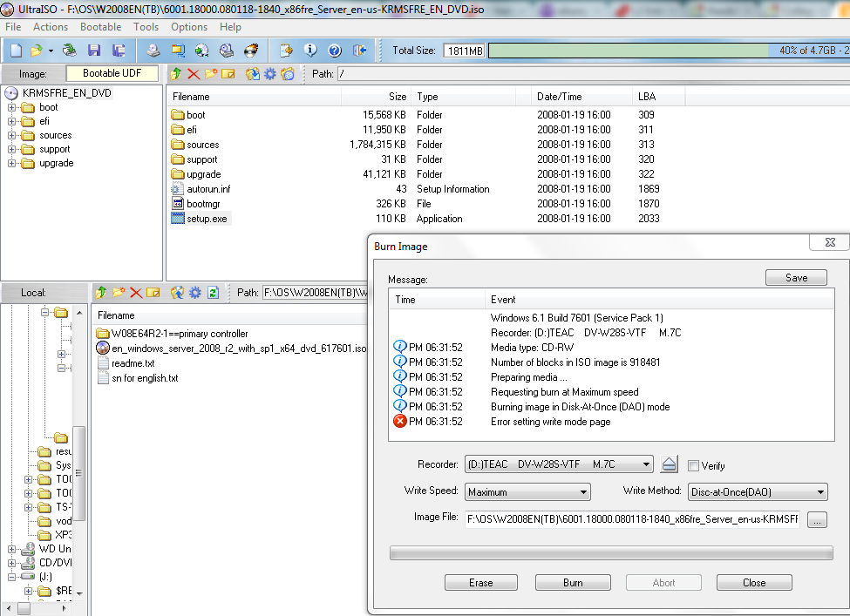The width and height of the screenshot is (850, 616).
Task: Open the File menu
Action: pos(13,27)
